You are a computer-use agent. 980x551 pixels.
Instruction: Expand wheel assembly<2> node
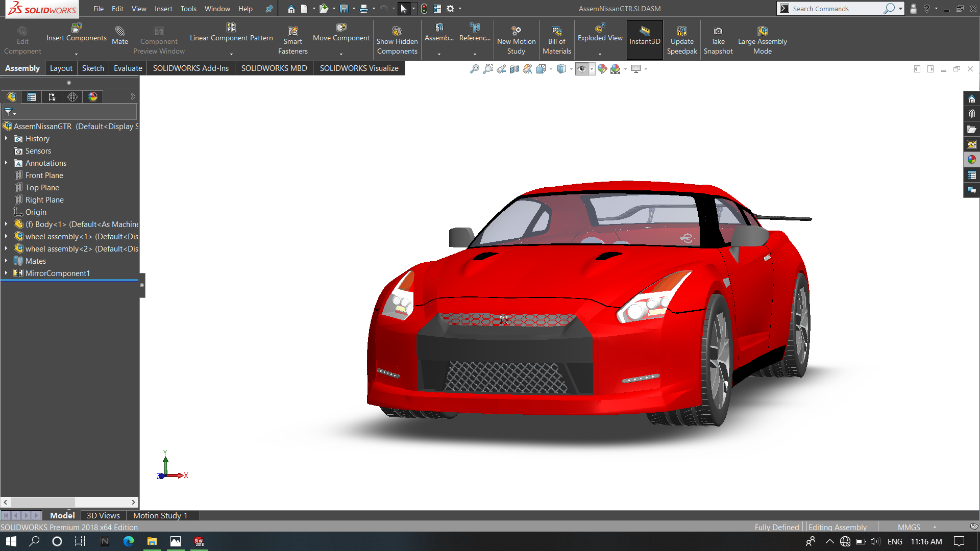tap(6, 248)
